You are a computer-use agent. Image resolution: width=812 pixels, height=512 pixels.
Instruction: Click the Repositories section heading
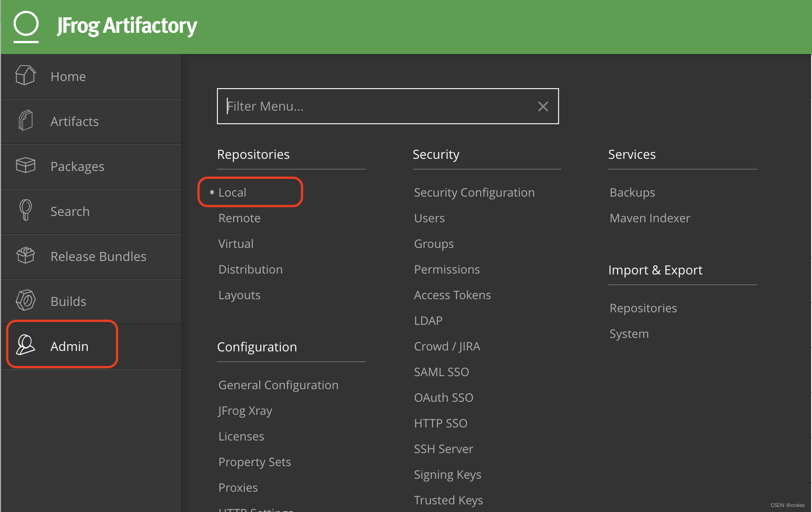(x=253, y=154)
